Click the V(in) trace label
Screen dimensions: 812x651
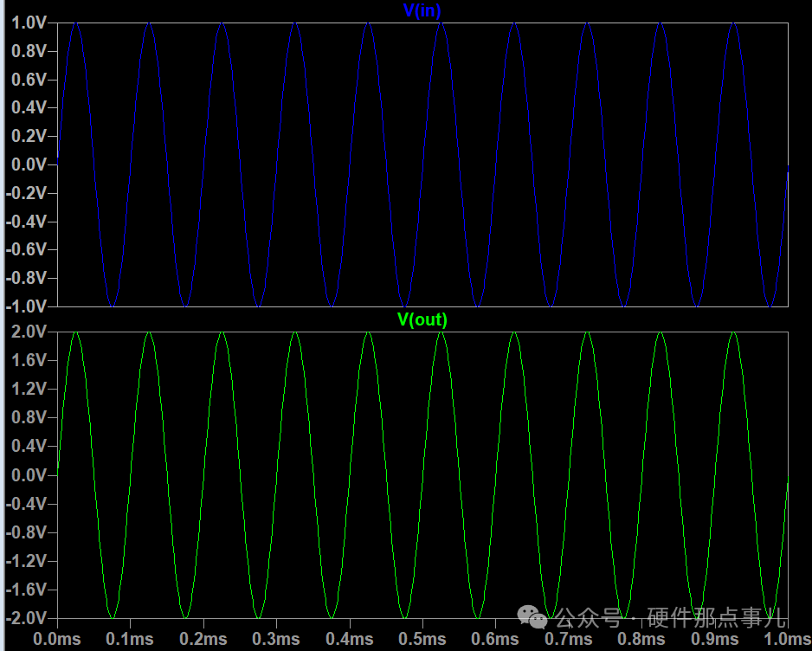click(x=423, y=10)
